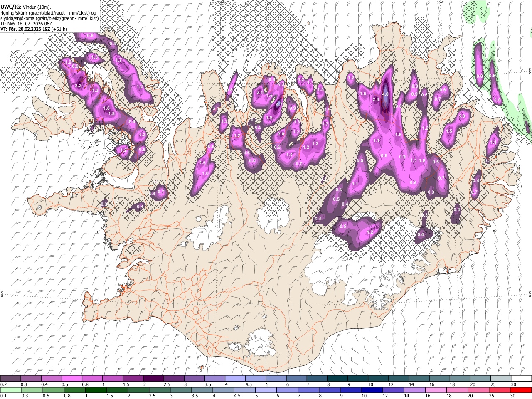Click the crimson 25–30 lower legend swatch
The height and width of the screenshot is (399, 532).
point(499,390)
